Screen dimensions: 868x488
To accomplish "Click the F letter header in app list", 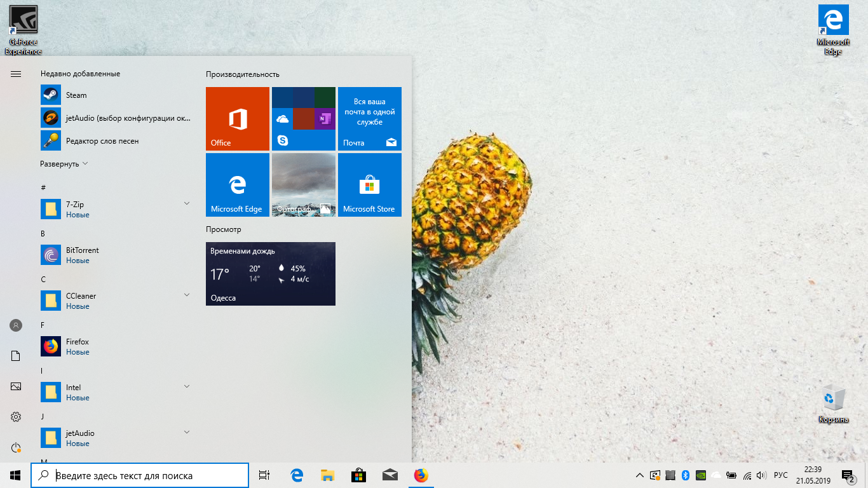I will (43, 325).
